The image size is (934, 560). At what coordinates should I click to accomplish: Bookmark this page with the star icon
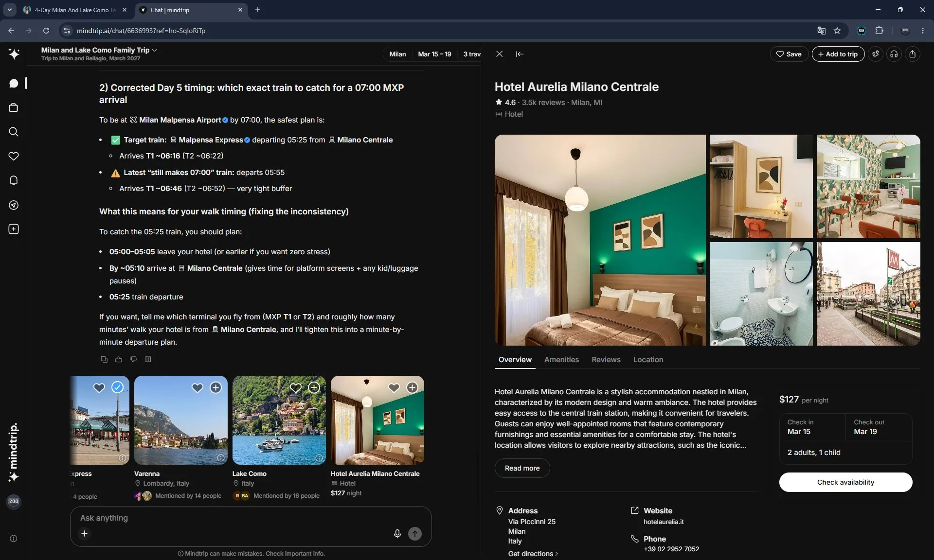pos(837,31)
